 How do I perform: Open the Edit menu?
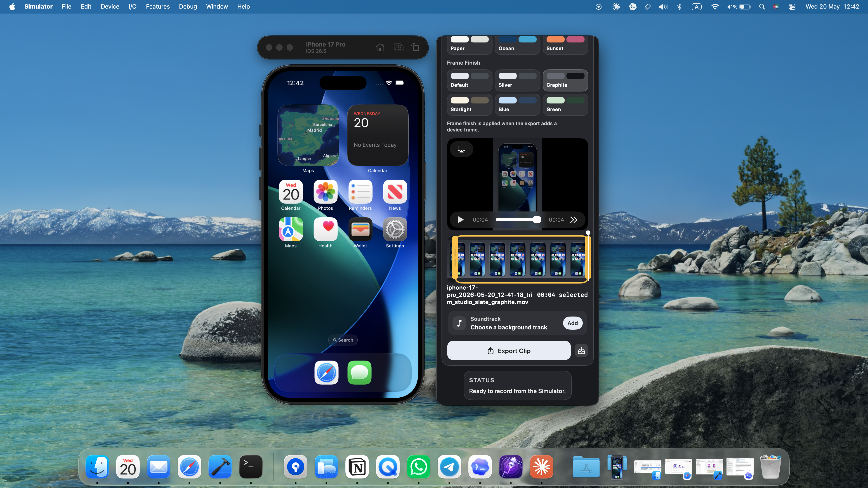(x=86, y=7)
